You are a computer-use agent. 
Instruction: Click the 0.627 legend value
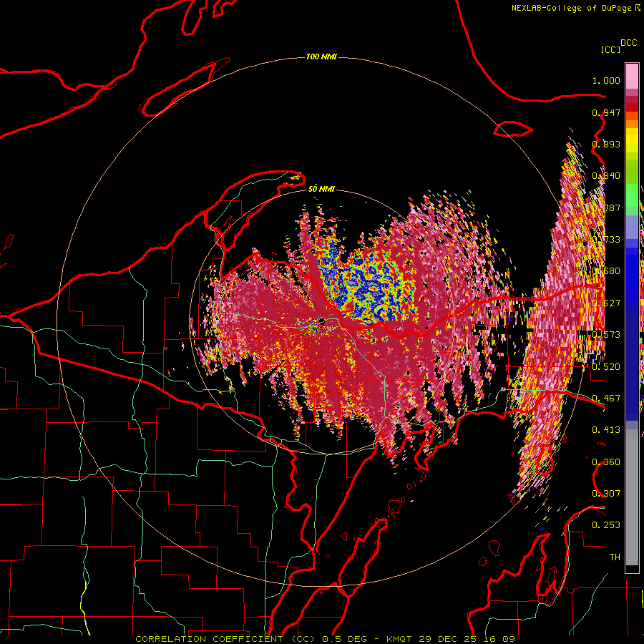[606, 303]
